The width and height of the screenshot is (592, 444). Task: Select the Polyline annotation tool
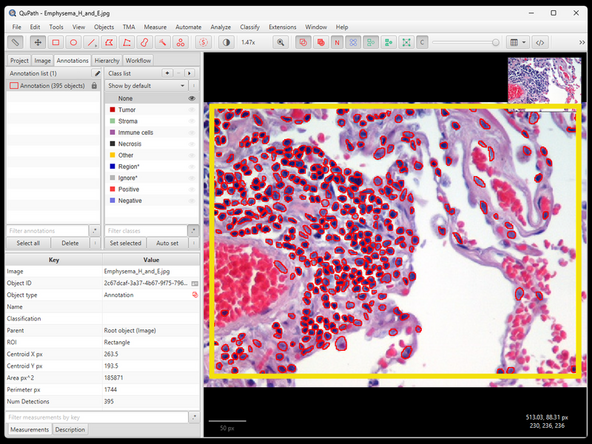127,42
